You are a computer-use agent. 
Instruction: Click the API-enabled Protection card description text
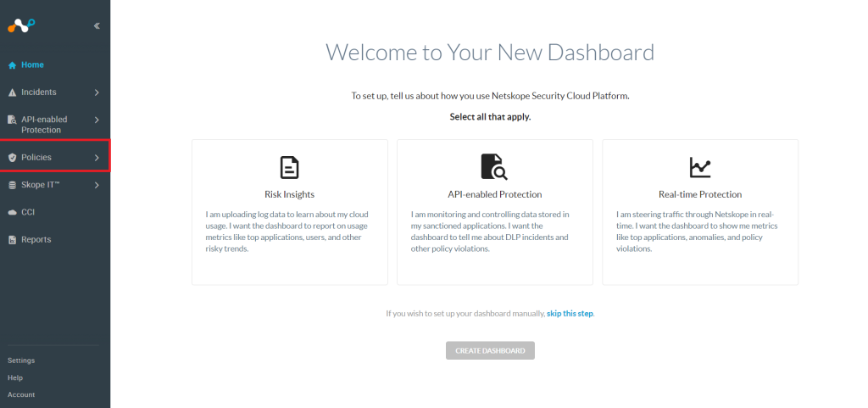point(490,232)
